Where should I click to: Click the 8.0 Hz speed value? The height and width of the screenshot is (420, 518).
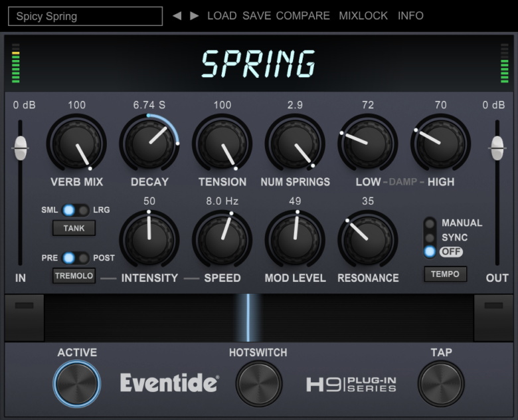[x=222, y=201]
